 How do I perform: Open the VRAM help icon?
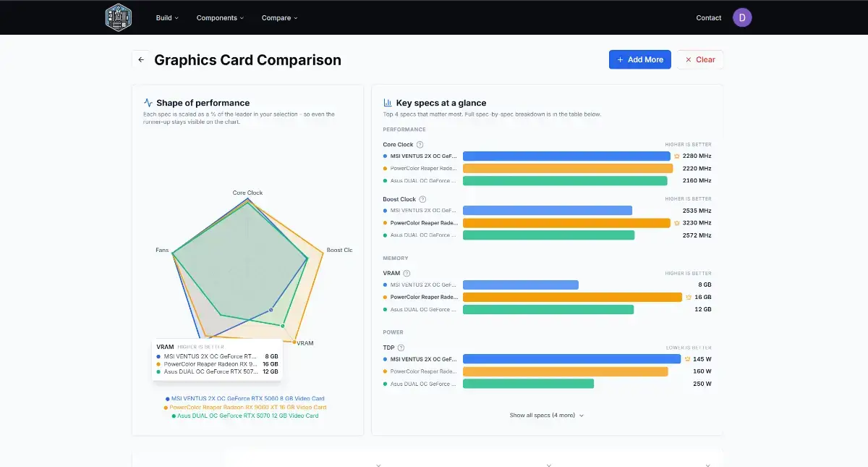[407, 274]
